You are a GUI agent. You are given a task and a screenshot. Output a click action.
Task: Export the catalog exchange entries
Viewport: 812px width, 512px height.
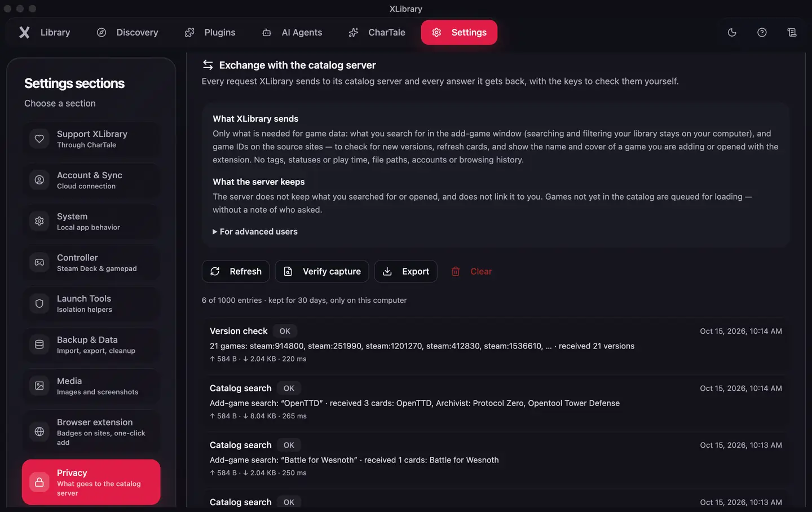coord(406,271)
